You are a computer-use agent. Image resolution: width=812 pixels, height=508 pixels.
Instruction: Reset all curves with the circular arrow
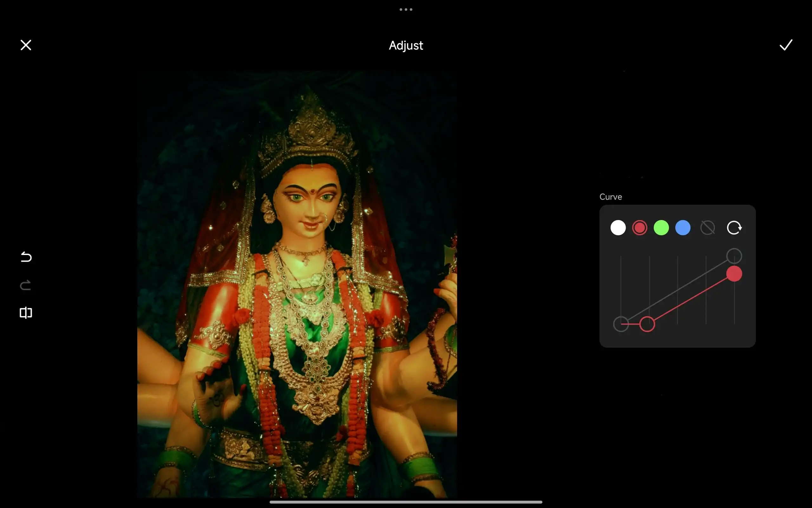[734, 228]
